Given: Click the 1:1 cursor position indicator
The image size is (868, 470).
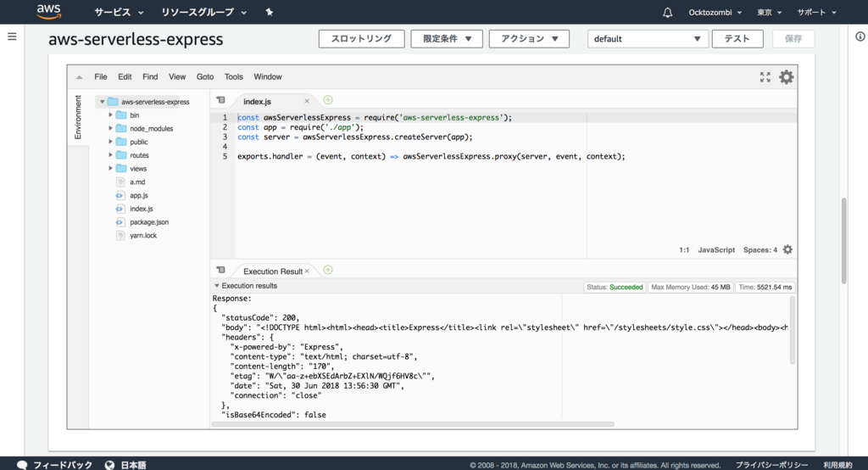Looking at the screenshot, I should click(x=684, y=250).
